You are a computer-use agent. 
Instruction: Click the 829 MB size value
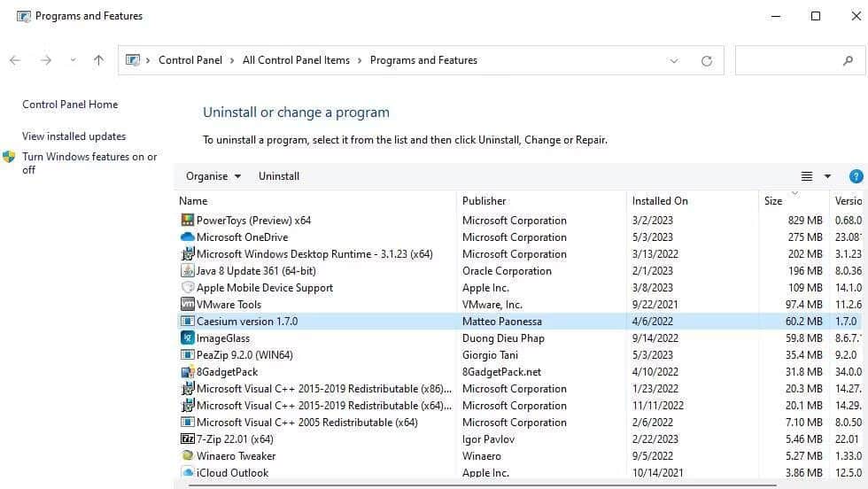click(805, 221)
